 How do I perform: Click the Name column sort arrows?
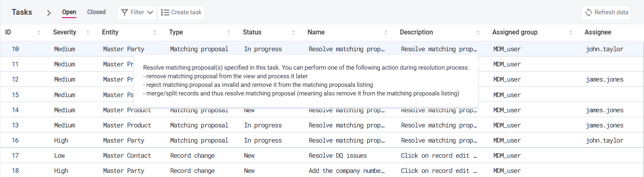coord(386,32)
